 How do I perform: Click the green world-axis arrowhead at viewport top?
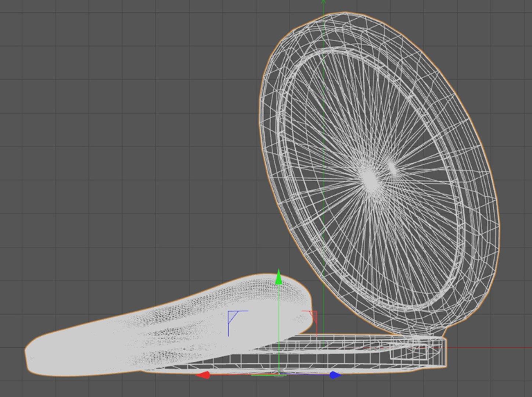[x=323, y=2]
